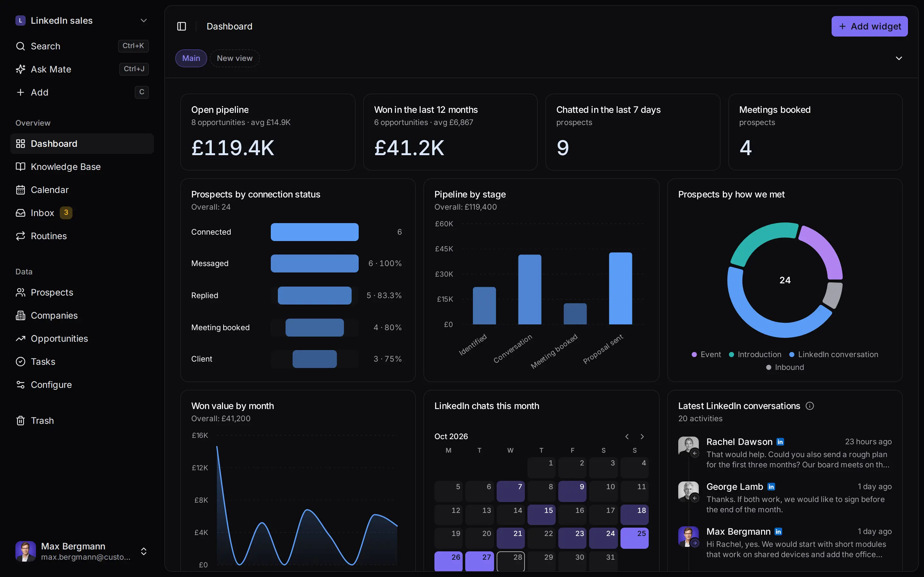Open Rachel Dawson's conversation
The image size is (924, 577).
pos(785,453)
